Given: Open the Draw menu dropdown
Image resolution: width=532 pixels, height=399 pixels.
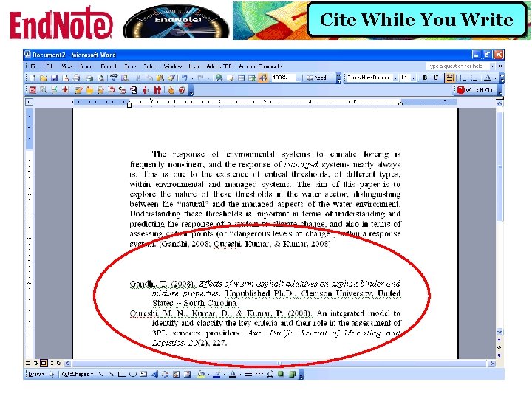Looking at the screenshot, I should coord(37,374).
